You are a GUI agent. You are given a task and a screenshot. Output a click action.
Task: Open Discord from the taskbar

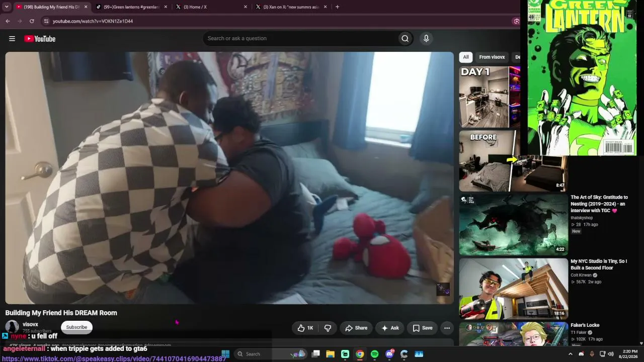coord(389,354)
